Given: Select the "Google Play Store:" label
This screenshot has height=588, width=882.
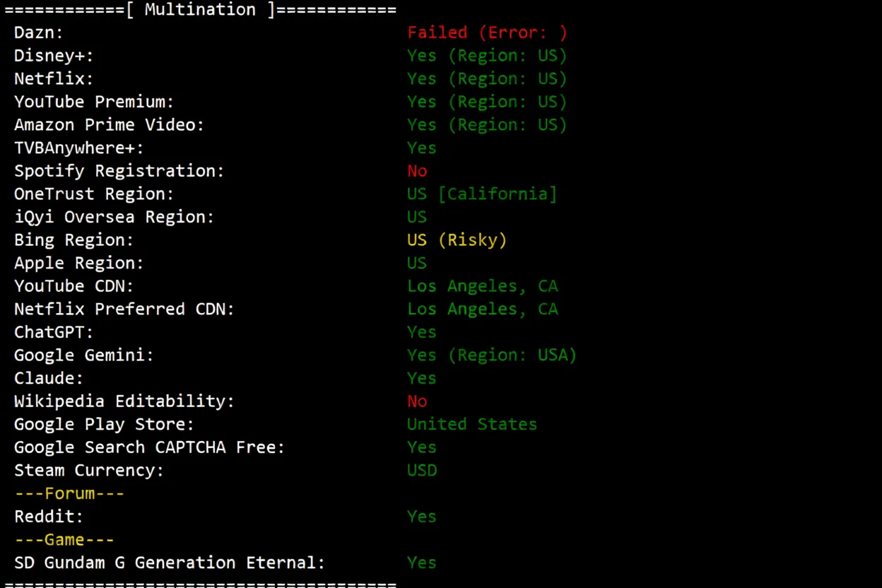Looking at the screenshot, I should tap(105, 424).
